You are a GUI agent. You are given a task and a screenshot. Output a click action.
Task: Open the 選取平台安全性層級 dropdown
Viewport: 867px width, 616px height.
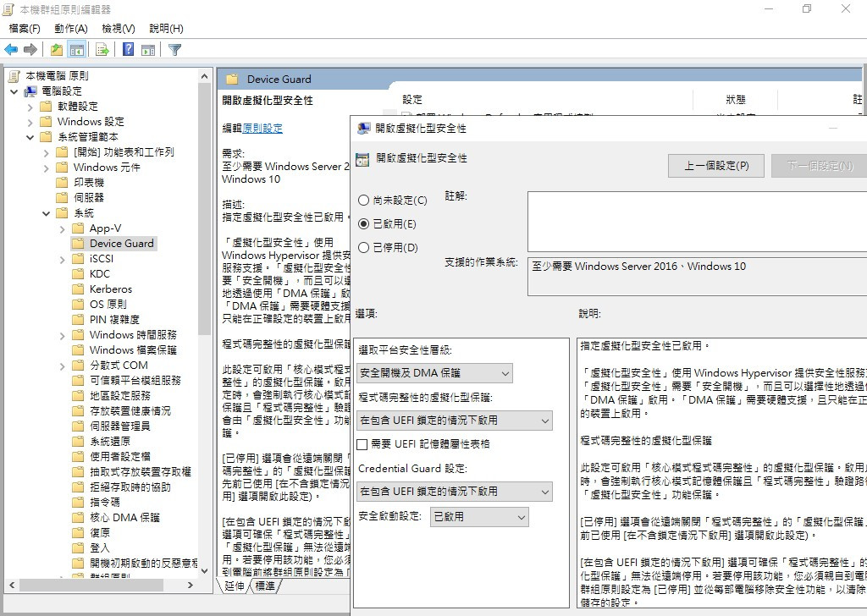click(x=434, y=373)
